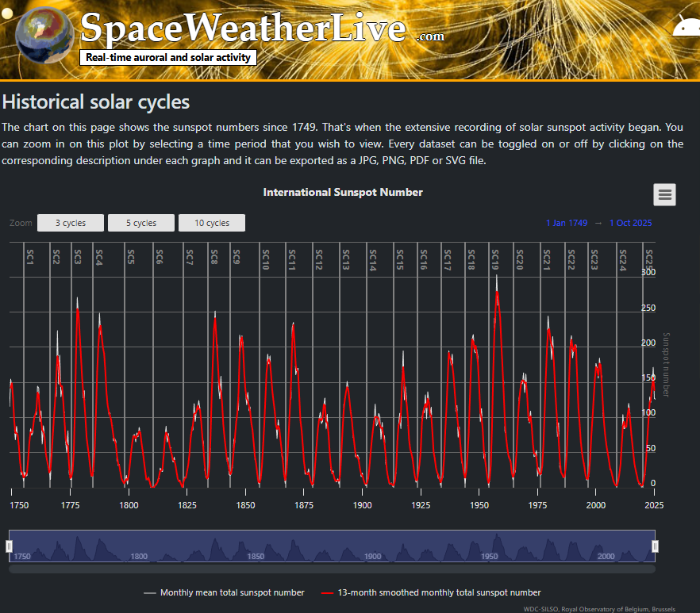Open the chart context menu hamburger icon
700x613 pixels.
click(664, 194)
